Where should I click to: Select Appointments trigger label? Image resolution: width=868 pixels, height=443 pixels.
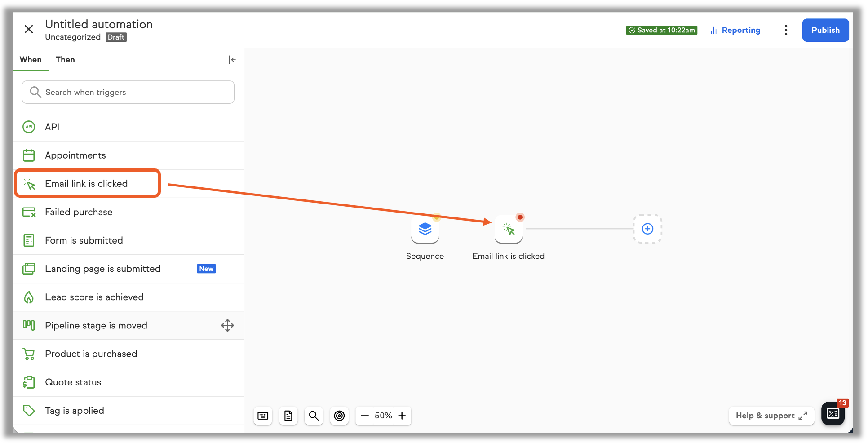pos(75,155)
